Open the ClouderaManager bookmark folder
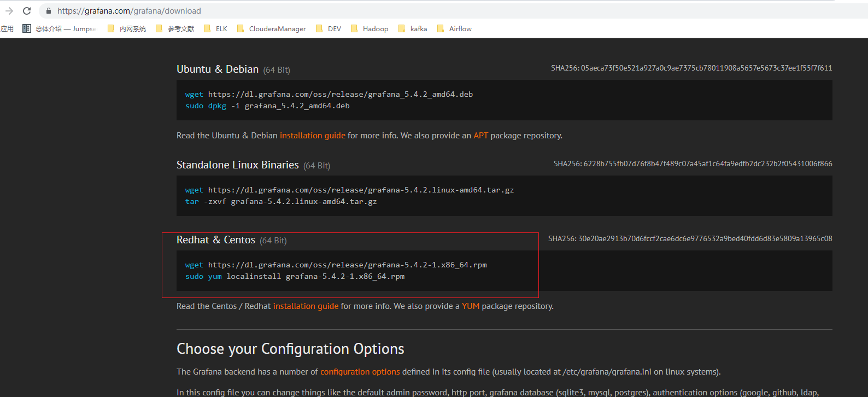The image size is (868, 397). [x=271, y=29]
